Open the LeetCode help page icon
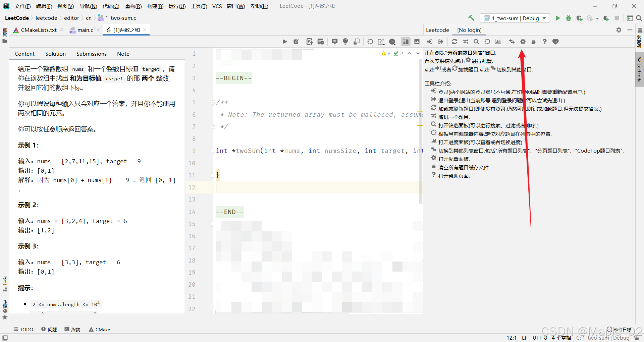Viewport: 644px width, 342px height. 545,42
